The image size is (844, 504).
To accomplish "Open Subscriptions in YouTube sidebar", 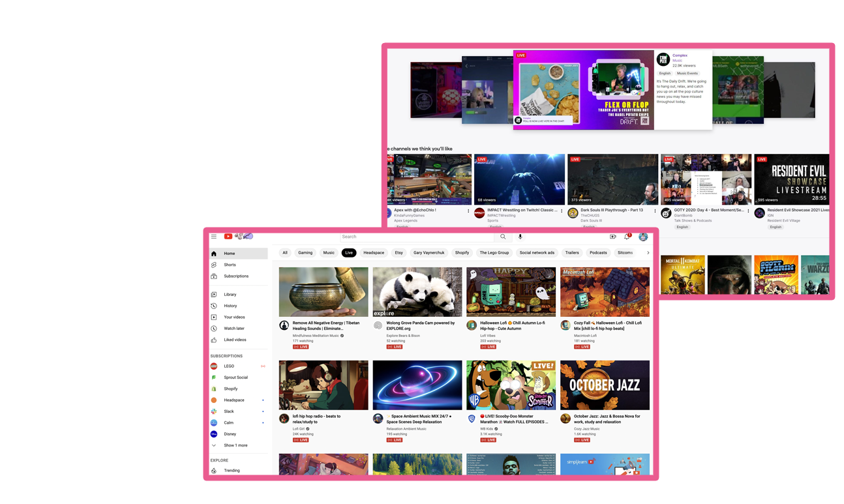I will pyautogui.click(x=238, y=276).
